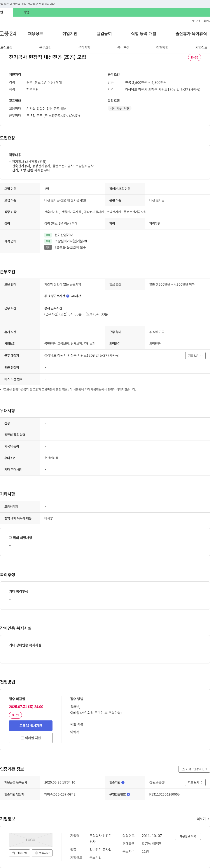Click 이메일 지원 button
This screenshot has height=868, width=210.
click(31, 738)
